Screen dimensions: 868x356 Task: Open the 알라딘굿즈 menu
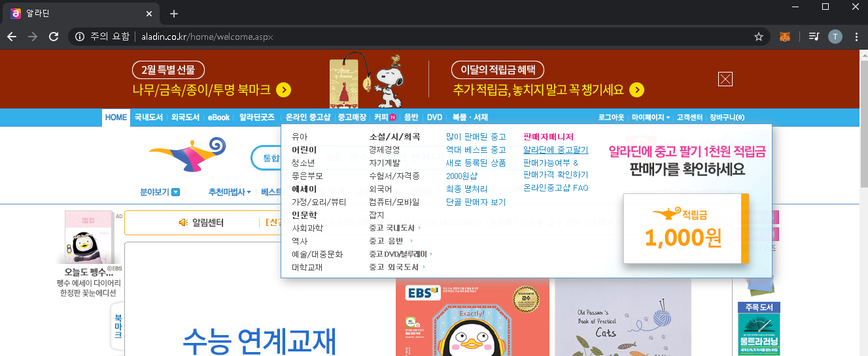[257, 118]
